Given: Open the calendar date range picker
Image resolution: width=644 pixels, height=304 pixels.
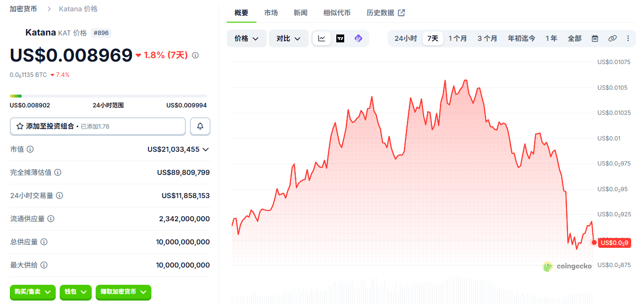Looking at the screenshot, I should (595, 38).
